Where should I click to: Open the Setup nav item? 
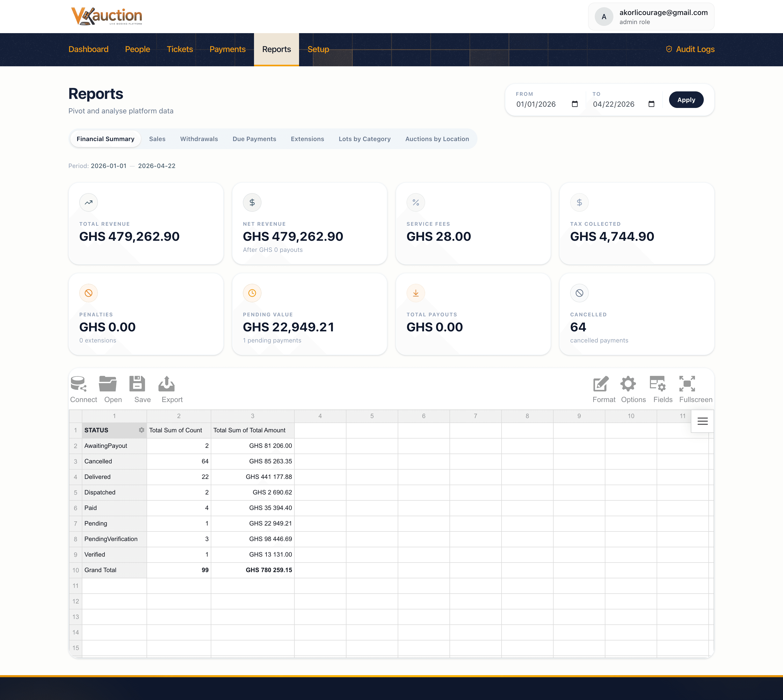point(318,49)
